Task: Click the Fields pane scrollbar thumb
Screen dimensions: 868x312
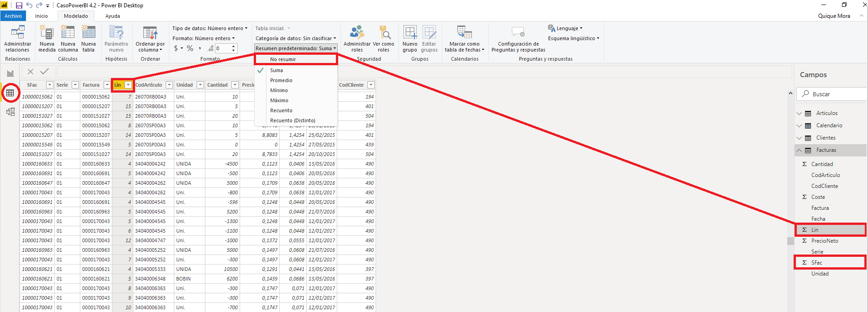Action: tap(790, 241)
